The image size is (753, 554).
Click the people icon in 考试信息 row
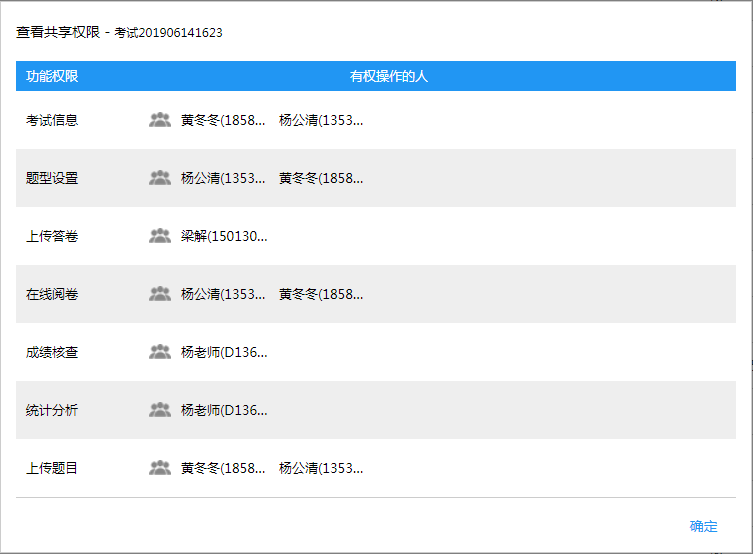tap(160, 120)
